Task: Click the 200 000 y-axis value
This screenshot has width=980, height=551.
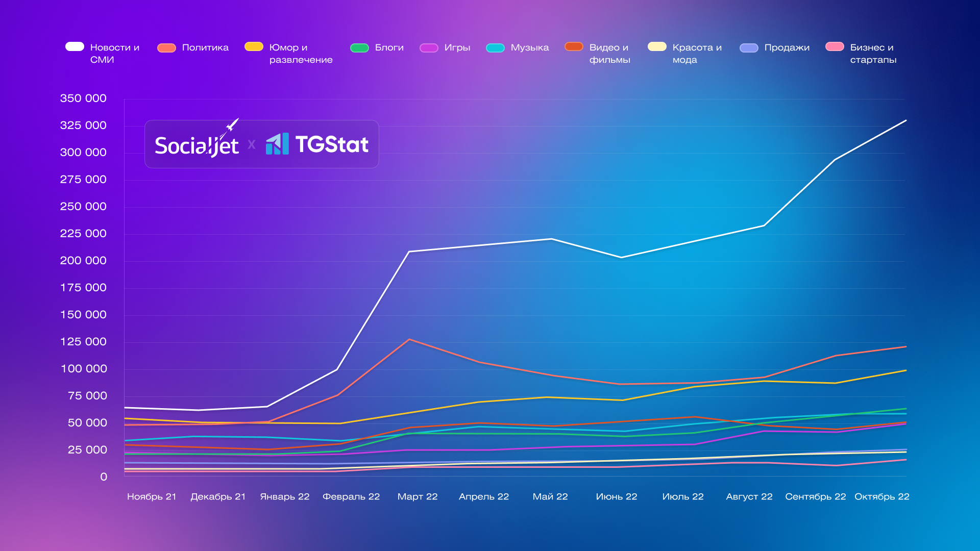Action: tap(83, 260)
